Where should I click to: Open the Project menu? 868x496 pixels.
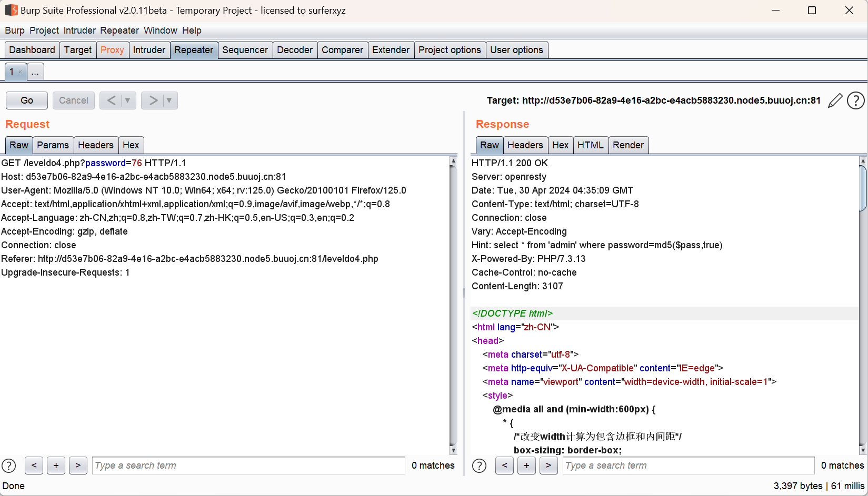[44, 31]
